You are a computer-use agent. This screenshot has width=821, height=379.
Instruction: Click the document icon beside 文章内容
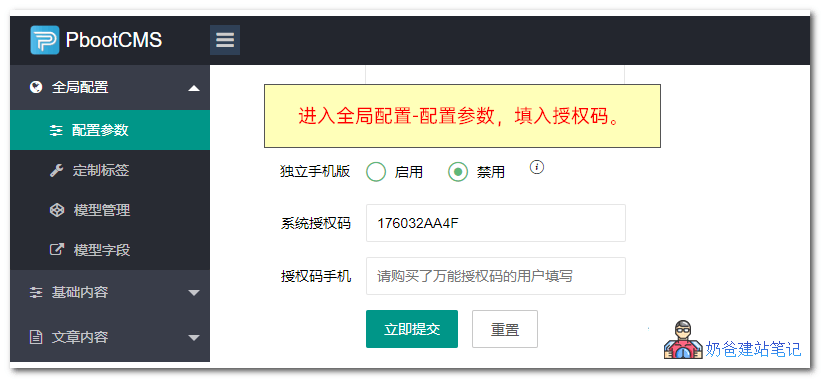(36, 337)
